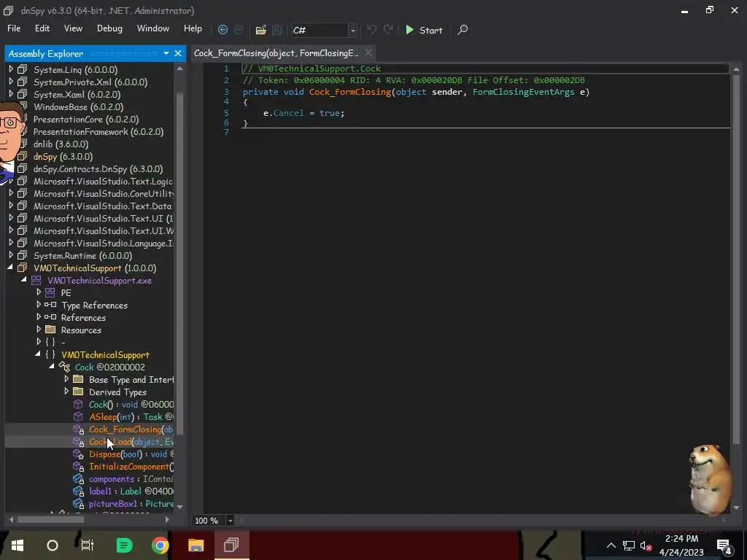
Task: Open the Window menu
Action: coord(153,28)
